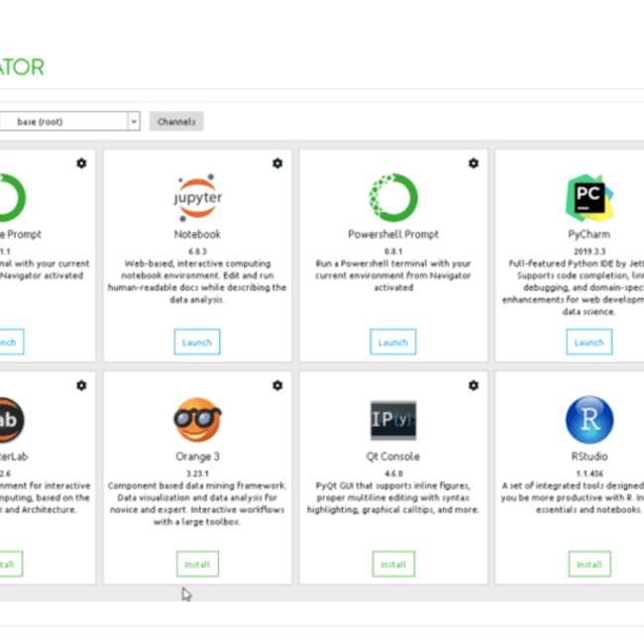Viewport: 644px width, 644px height.
Task: Select the PyCharm title text
Action: coord(590,234)
